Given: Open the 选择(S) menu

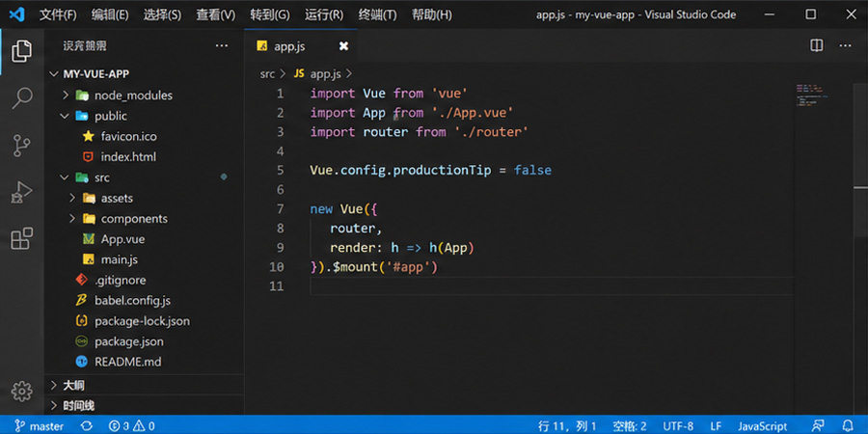Looking at the screenshot, I should click(x=162, y=14).
